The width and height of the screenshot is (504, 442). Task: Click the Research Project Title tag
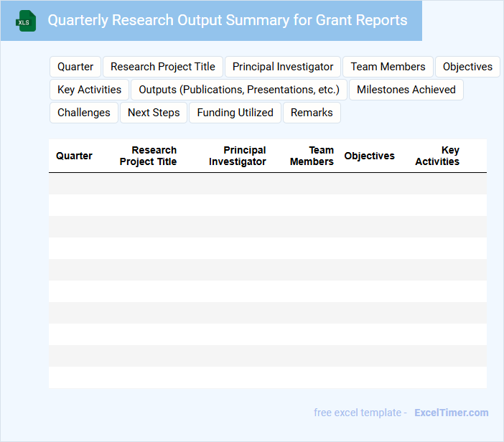(163, 67)
